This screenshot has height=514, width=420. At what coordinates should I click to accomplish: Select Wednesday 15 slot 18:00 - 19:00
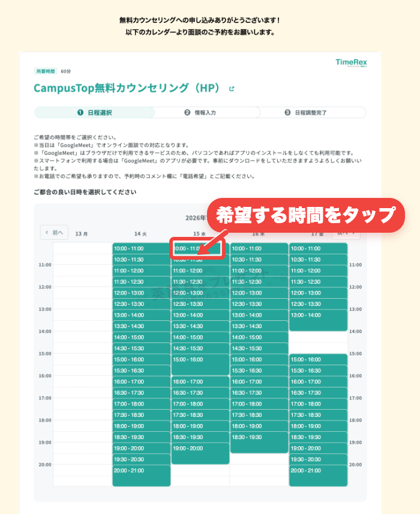click(200, 426)
